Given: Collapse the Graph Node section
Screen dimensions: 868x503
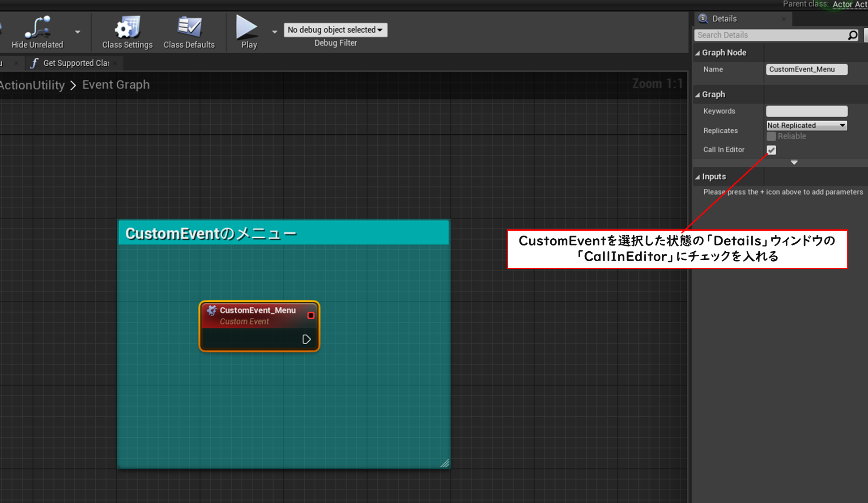Looking at the screenshot, I should (698, 53).
